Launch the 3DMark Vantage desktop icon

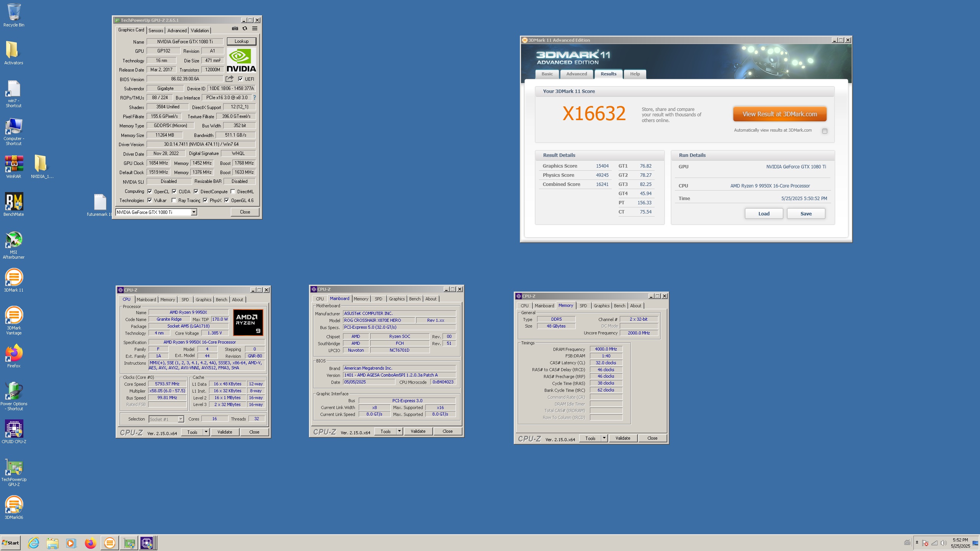pyautogui.click(x=14, y=321)
